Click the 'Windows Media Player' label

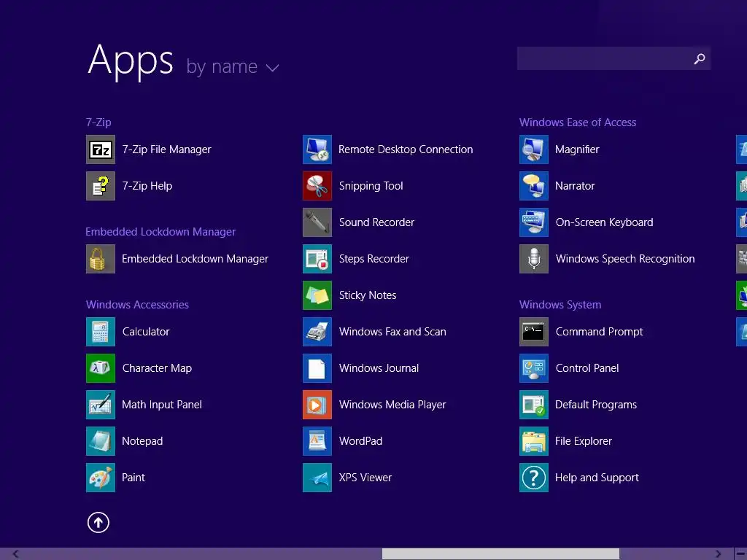coord(392,404)
